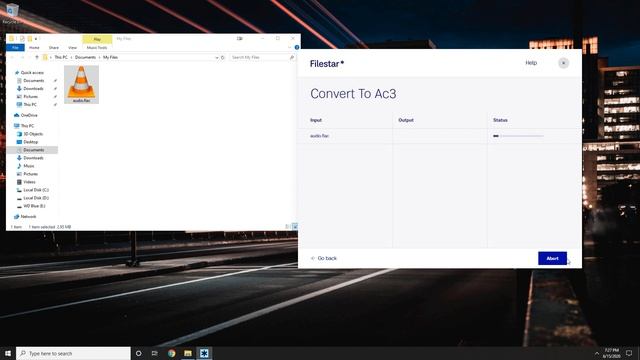Switch Explorer to large icons view
640x360 pixels.
click(x=295, y=227)
